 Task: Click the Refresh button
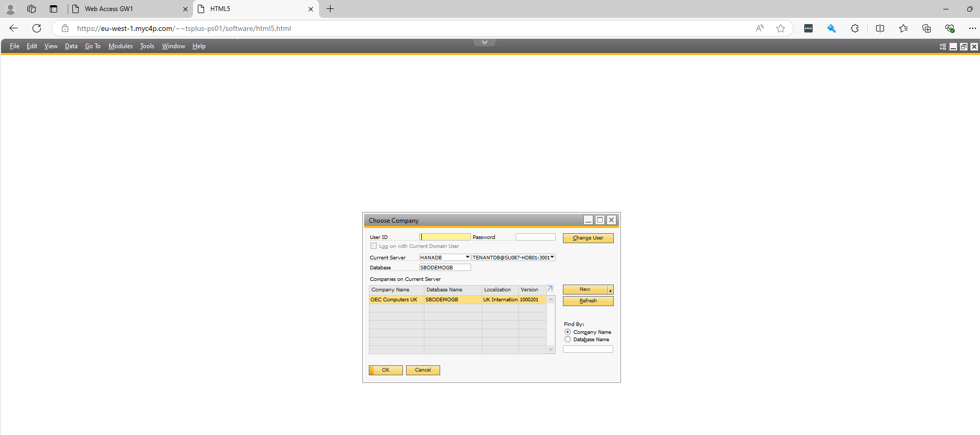588,301
